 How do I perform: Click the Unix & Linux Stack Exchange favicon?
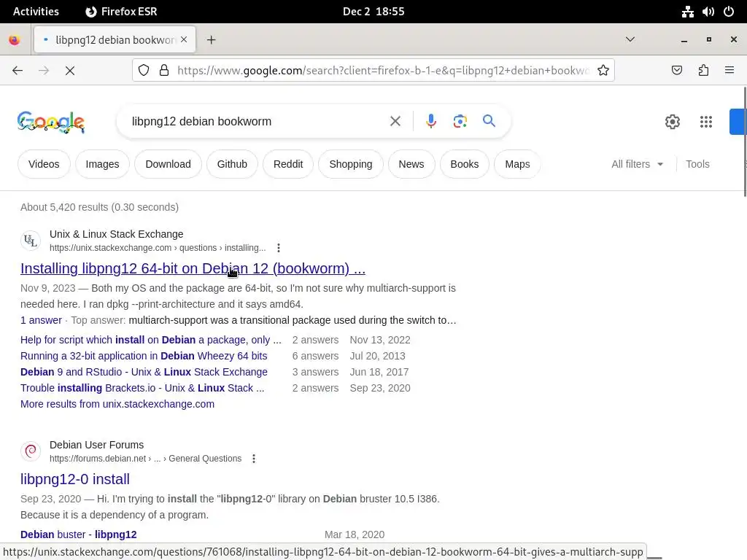pos(31,241)
